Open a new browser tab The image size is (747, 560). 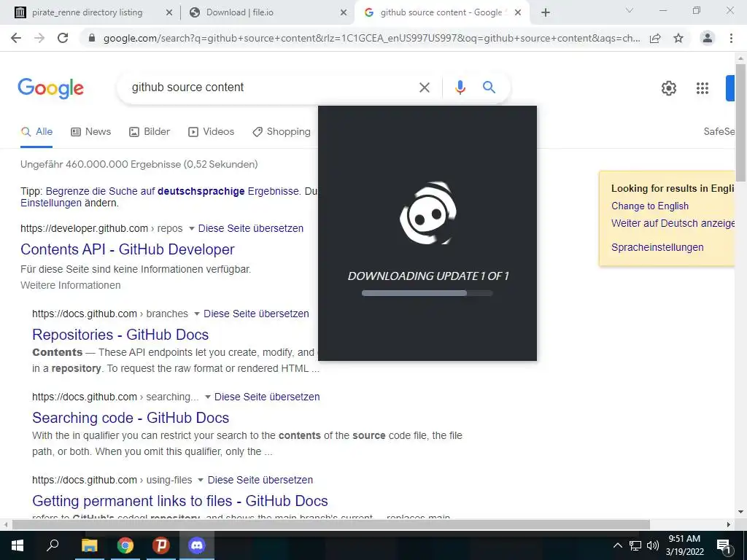click(x=546, y=12)
